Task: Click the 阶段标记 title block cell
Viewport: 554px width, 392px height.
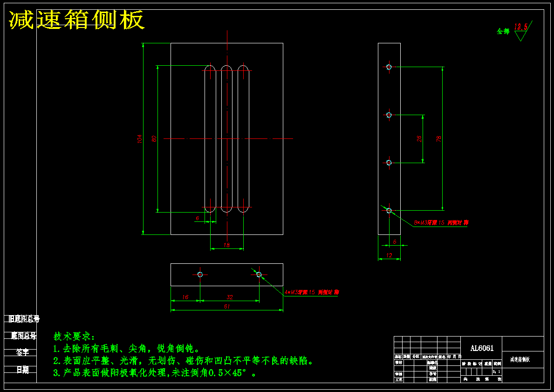Action: [x=472, y=364]
